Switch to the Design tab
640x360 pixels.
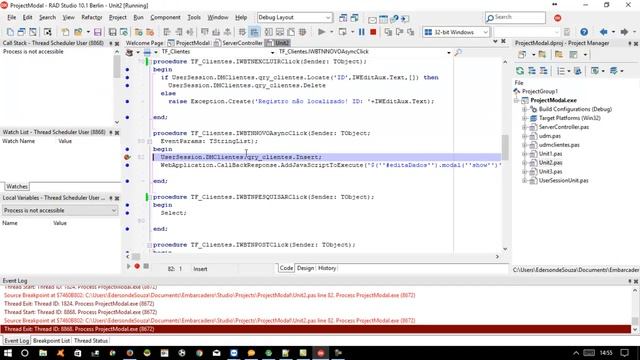click(x=305, y=268)
